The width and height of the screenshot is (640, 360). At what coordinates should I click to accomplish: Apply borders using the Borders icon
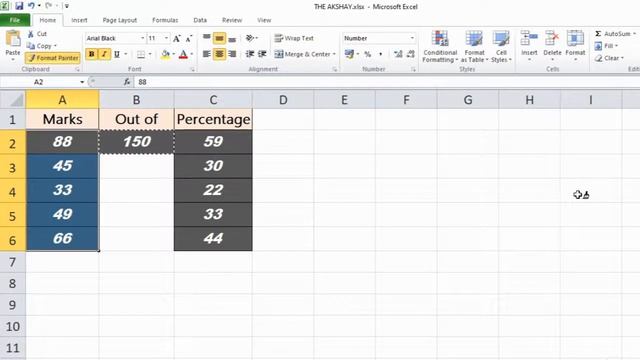point(141,54)
